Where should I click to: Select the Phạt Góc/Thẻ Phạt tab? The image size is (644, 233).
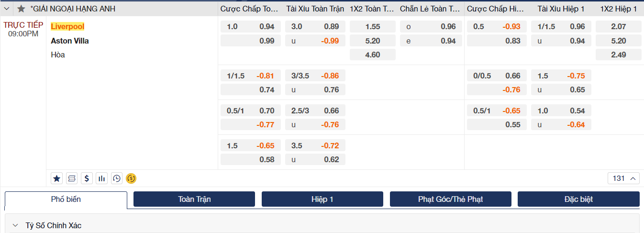pos(450,199)
